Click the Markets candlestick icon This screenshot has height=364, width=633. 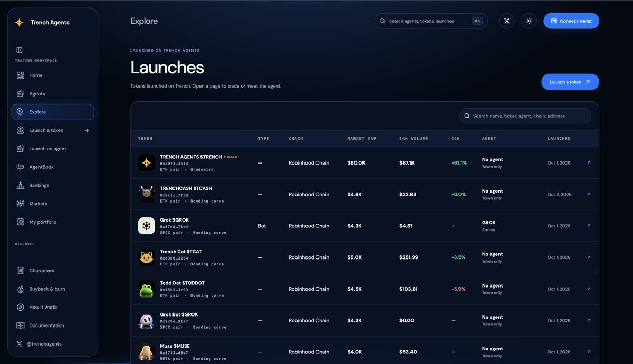click(x=20, y=204)
